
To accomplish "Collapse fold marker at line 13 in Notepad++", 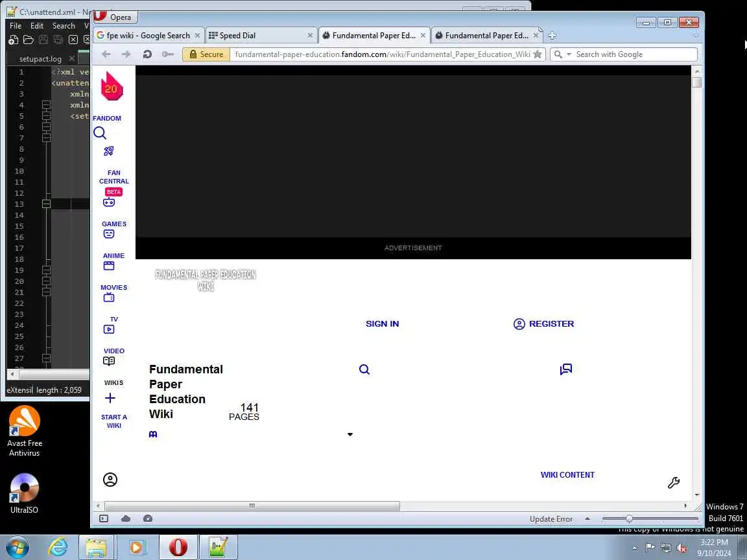I will pyautogui.click(x=46, y=204).
